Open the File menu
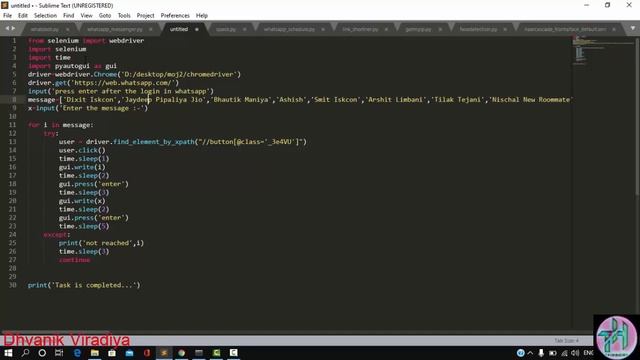The height and width of the screenshot is (360, 640). (x=7, y=16)
